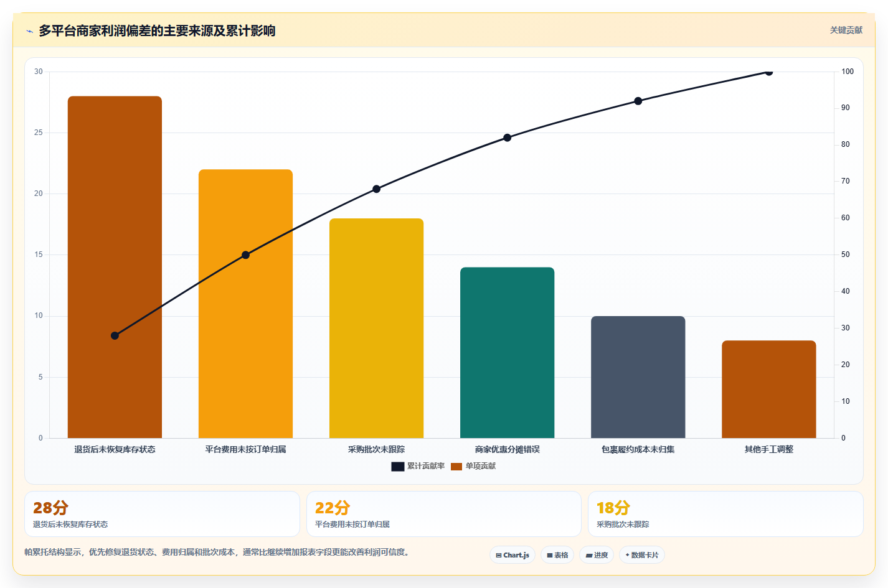Screen dimensions: 888x588
Task: Select the 表格 chip
Action: coord(557,555)
